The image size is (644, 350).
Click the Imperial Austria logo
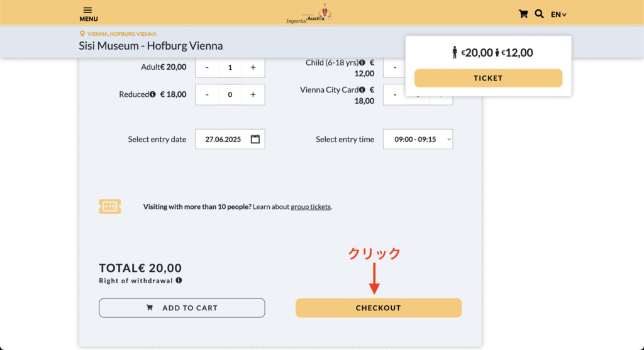click(x=309, y=14)
